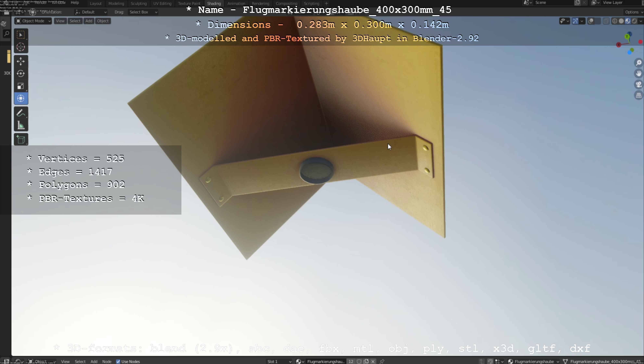644x364 pixels.
Task: Open viewport shading options dropdown arrow
Action: [x=640, y=21]
